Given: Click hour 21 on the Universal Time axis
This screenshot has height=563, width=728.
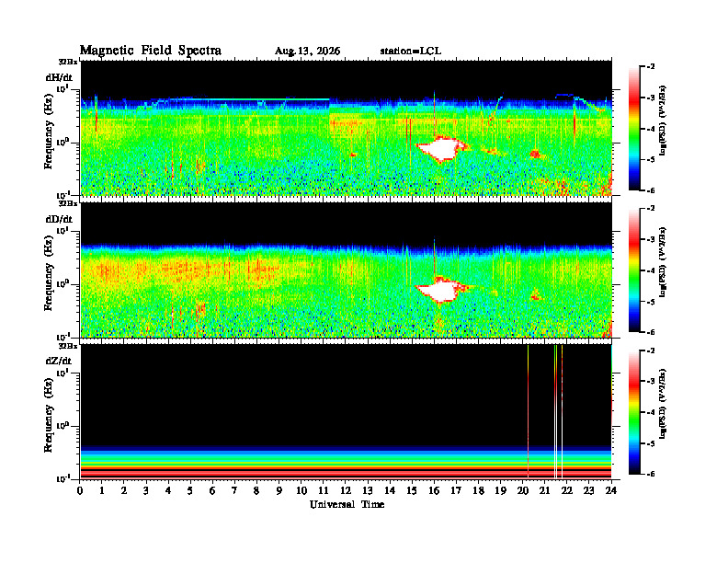Looking at the screenshot, I should 544,490.
